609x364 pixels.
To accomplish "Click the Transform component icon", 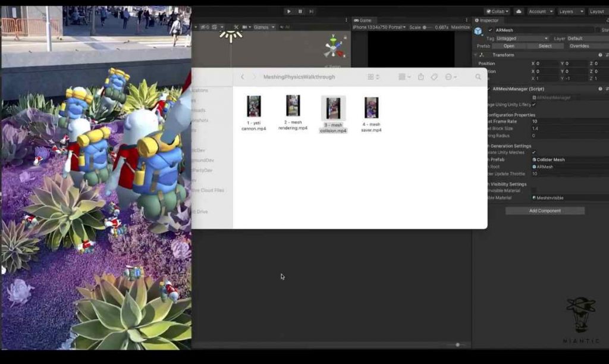I will coord(482,55).
